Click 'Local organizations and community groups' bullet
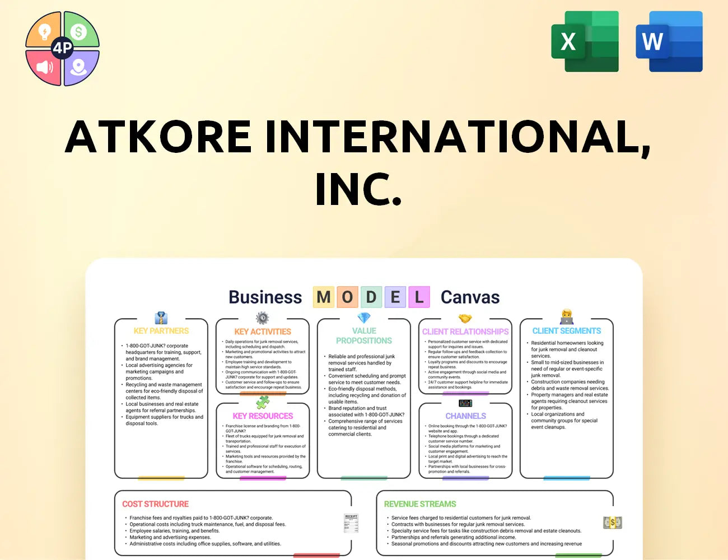Screen dimensions: 728x560 tap(562, 421)
